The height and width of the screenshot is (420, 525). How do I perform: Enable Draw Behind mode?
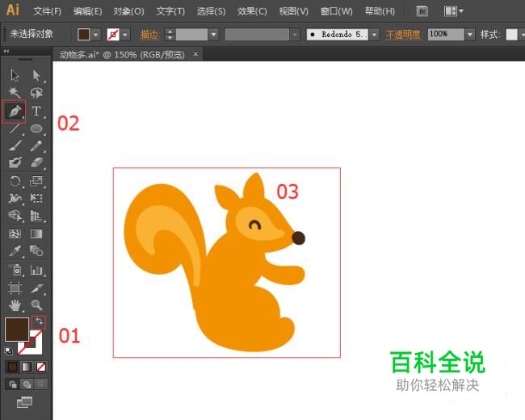(27, 384)
